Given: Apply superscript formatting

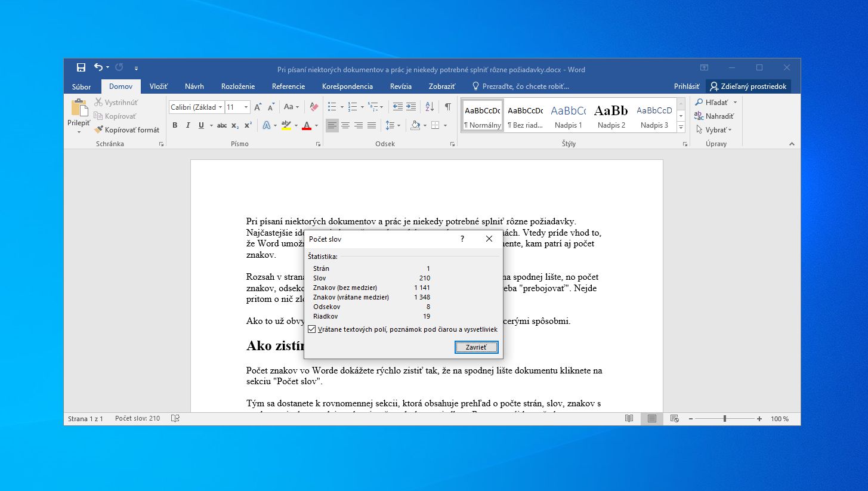Looking at the screenshot, I should click(248, 125).
